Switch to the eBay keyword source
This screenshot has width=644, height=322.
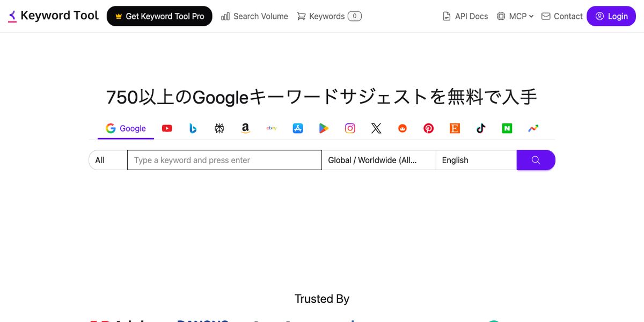272,128
